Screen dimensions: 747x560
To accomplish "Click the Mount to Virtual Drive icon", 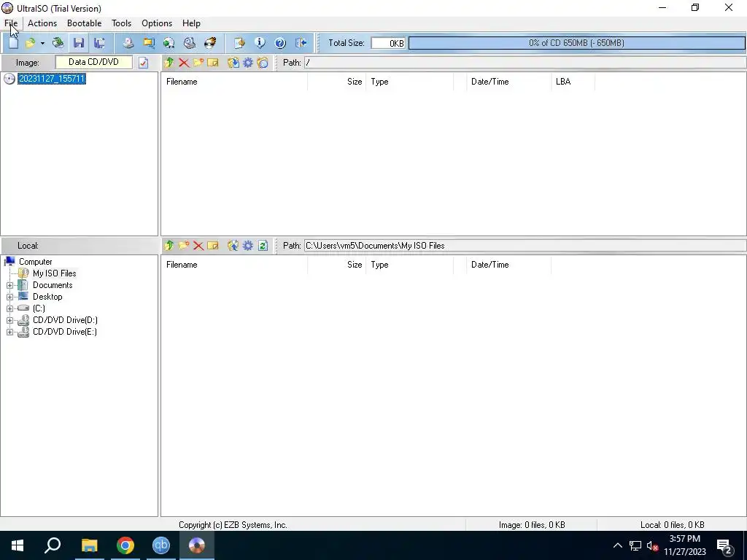I will (190, 43).
